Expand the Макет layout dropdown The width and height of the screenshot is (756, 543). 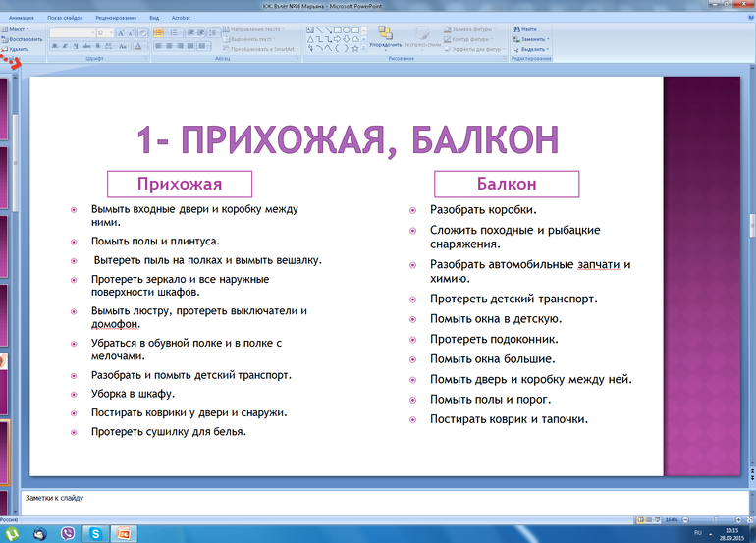(x=28, y=30)
